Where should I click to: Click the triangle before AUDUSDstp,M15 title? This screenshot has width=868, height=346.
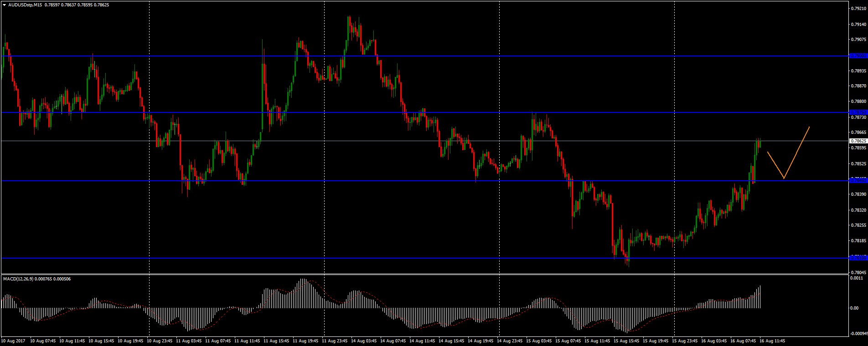[4, 5]
